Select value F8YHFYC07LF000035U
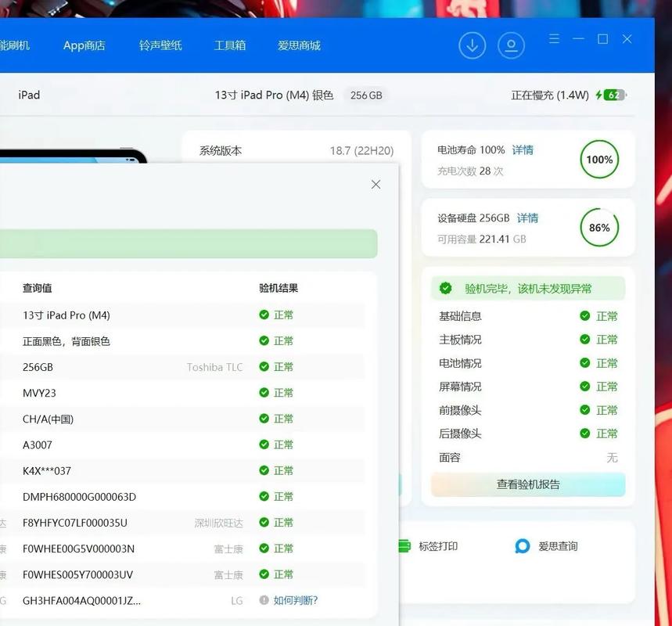This screenshot has width=672, height=626. click(75, 523)
